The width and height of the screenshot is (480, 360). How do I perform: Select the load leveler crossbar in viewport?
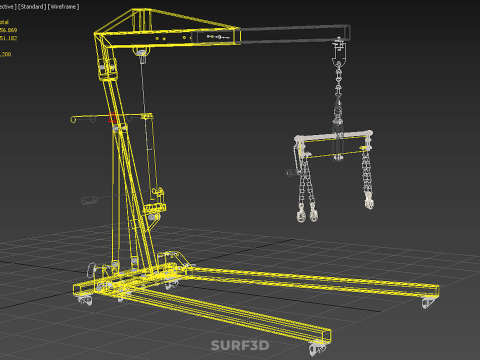333,137
